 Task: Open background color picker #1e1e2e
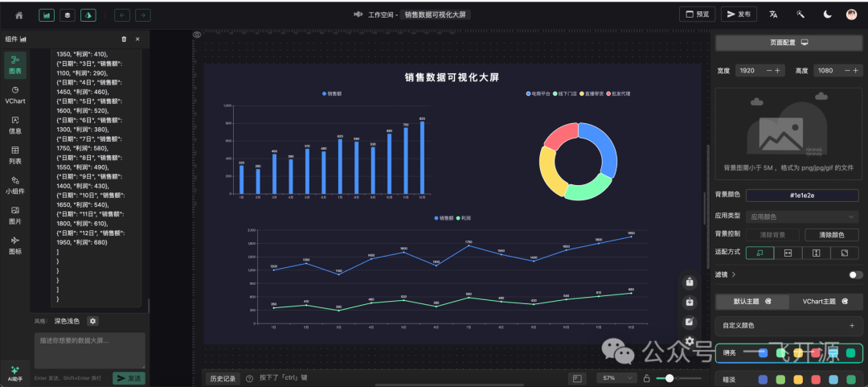point(802,196)
